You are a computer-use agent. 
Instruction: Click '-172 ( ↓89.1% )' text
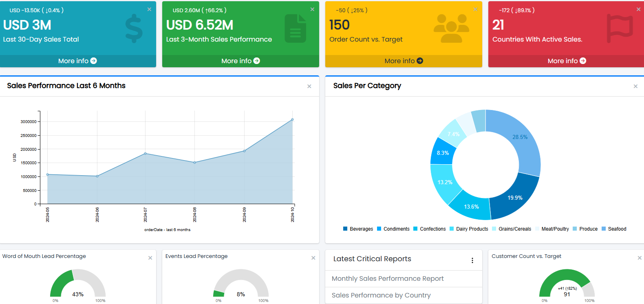coord(517,10)
